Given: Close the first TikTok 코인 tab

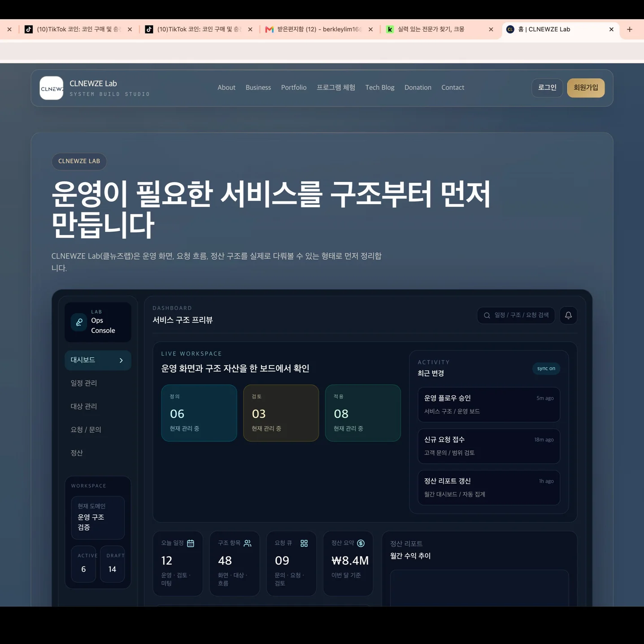Looking at the screenshot, I should tap(130, 29).
